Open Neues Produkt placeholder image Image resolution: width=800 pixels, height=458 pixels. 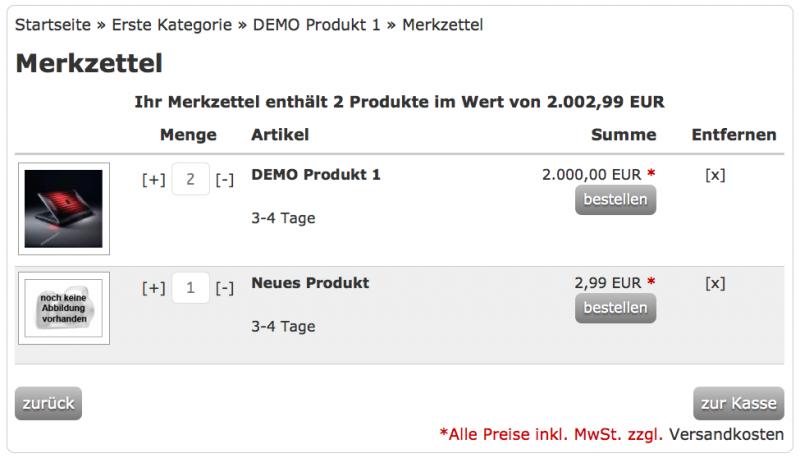pos(64,308)
